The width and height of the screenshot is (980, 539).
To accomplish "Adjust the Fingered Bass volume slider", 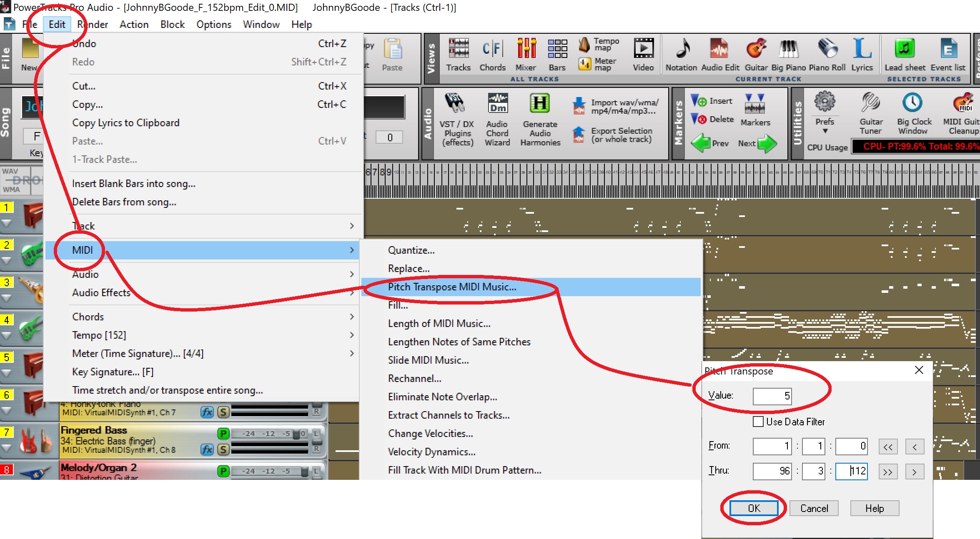I will 297,434.
